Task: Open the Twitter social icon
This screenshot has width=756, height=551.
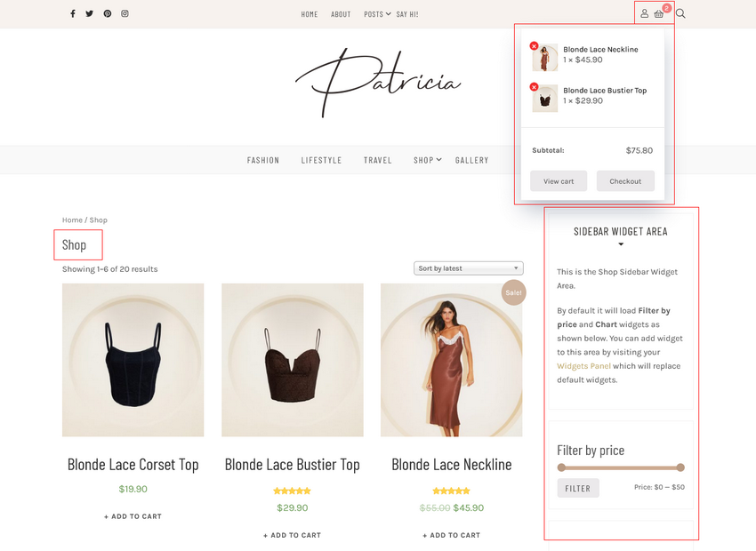Action: (90, 13)
